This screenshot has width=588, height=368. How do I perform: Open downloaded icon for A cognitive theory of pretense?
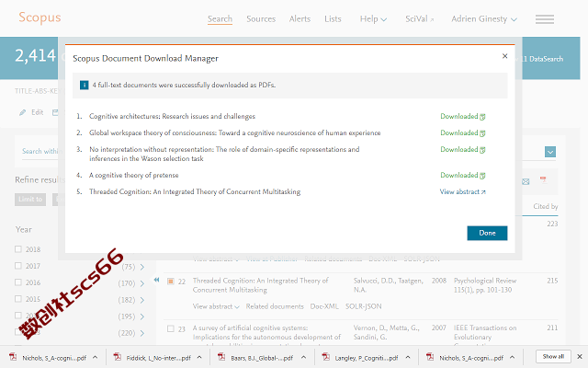[x=482, y=176]
